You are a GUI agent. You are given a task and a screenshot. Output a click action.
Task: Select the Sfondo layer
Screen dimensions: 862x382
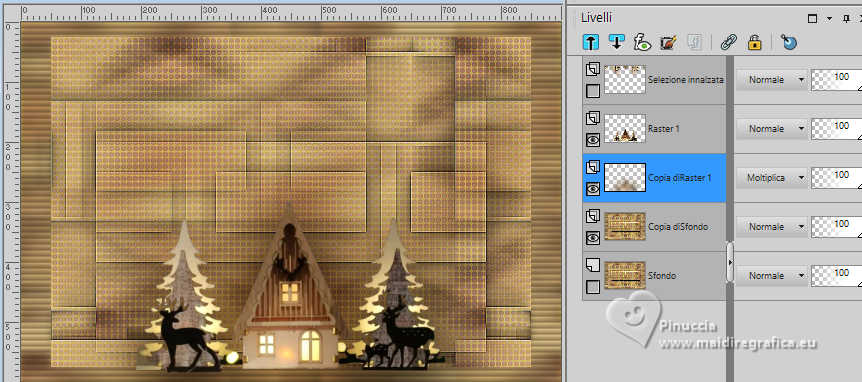tap(654, 276)
